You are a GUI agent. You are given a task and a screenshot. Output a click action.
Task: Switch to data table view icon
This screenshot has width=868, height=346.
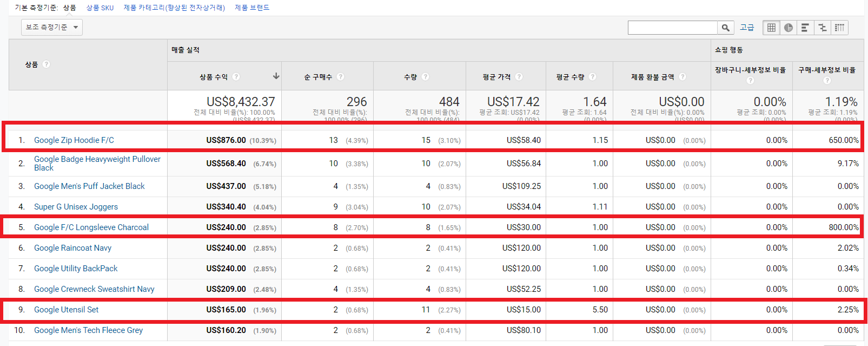[771, 28]
